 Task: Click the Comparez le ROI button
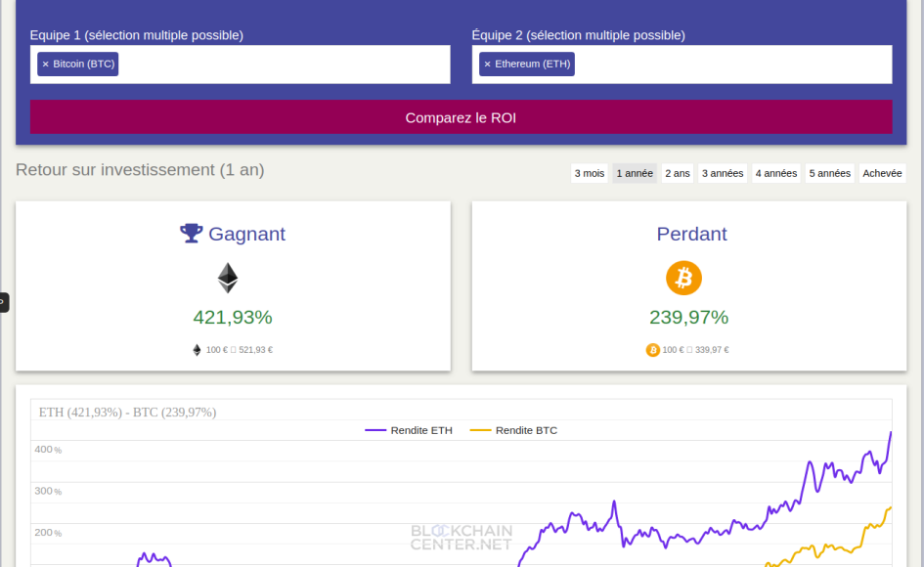pyautogui.click(x=461, y=117)
